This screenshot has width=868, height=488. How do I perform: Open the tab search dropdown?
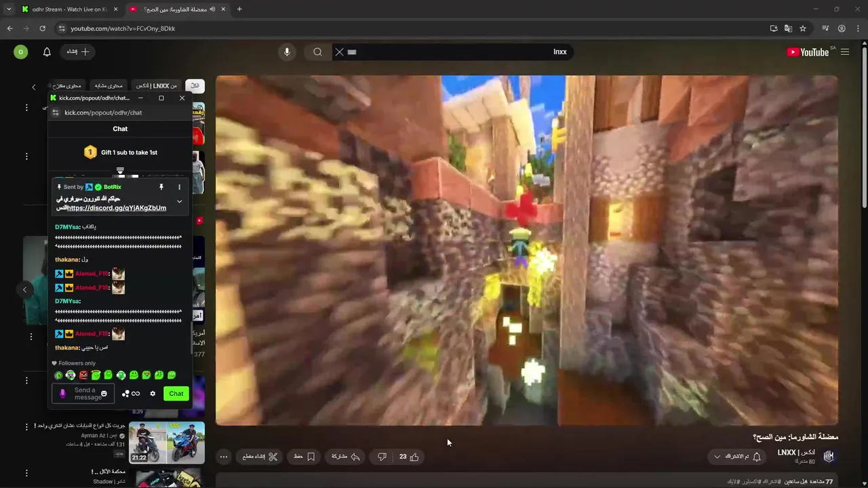pyautogui.click(x=9, y=9)
